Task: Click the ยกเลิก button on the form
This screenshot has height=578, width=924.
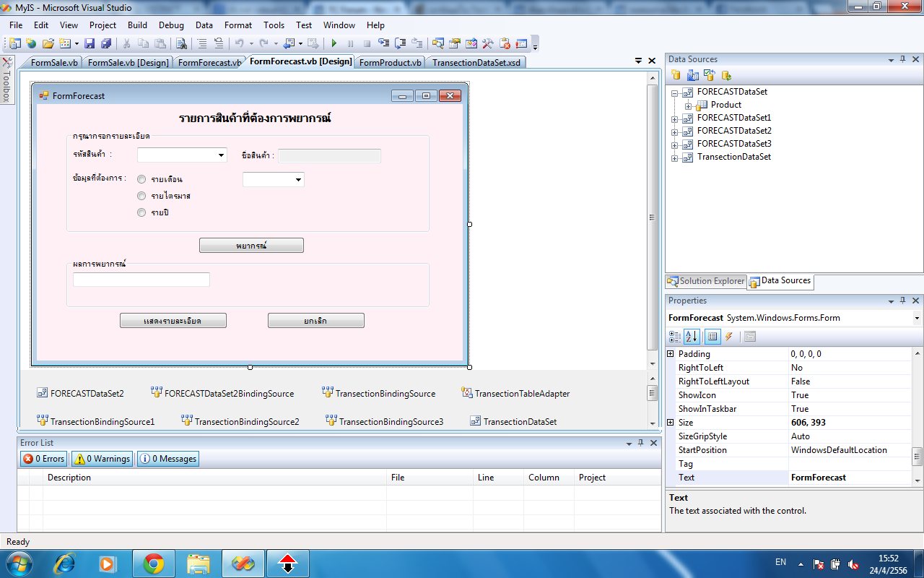Action: point(315,321)
